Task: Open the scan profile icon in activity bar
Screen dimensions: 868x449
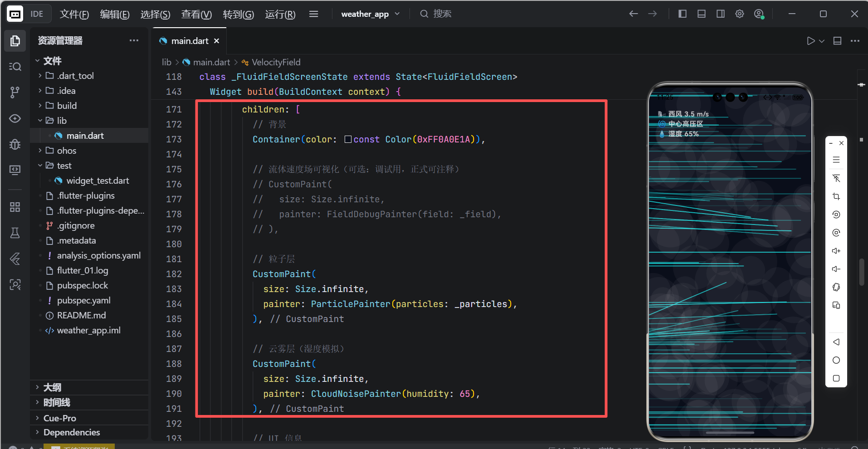Action: pos(15,285)
